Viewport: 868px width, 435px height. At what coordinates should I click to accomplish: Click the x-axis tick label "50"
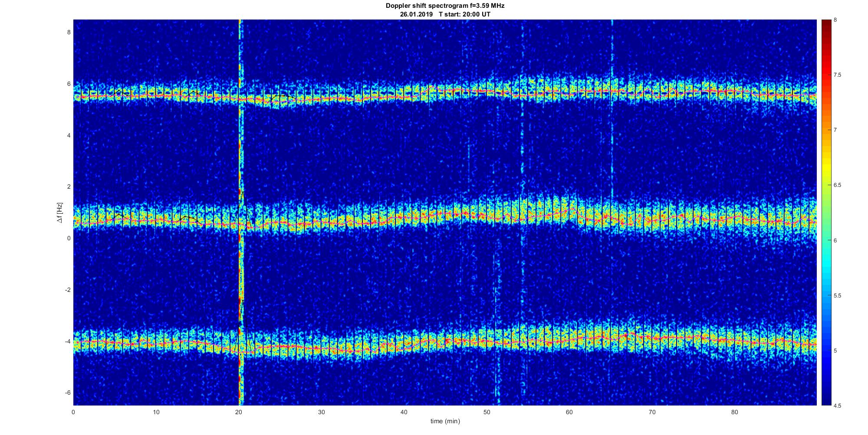pyautogui.click(x=487, y=412)
